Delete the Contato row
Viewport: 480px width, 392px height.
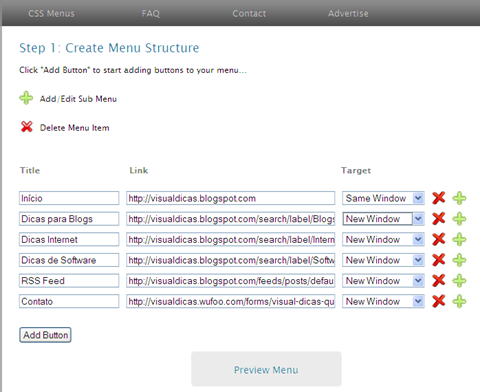click(x=439, y=301)
